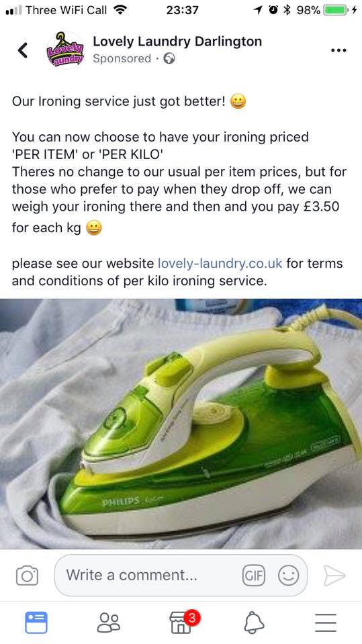Open the Lovely Laundry Darlington page name

coord(177,42)
